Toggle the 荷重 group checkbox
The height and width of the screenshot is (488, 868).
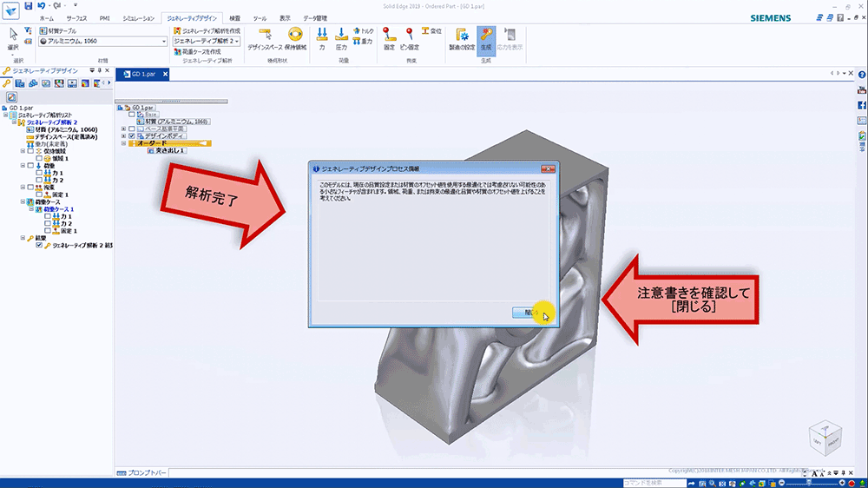[30, 166]
